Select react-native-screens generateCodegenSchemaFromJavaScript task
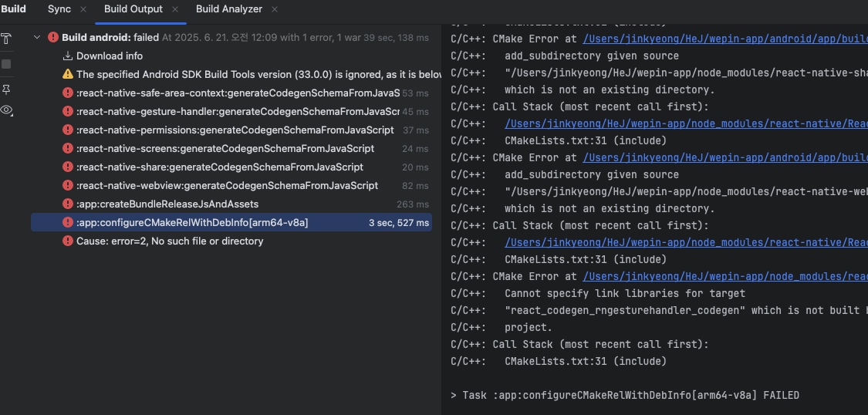 pyautogui.click(x=225, y=148)
